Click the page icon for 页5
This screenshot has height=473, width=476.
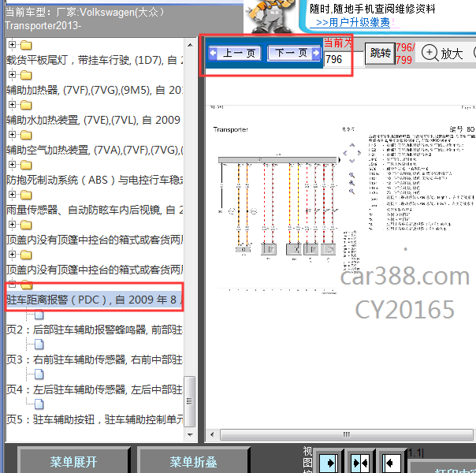(39, 404)
